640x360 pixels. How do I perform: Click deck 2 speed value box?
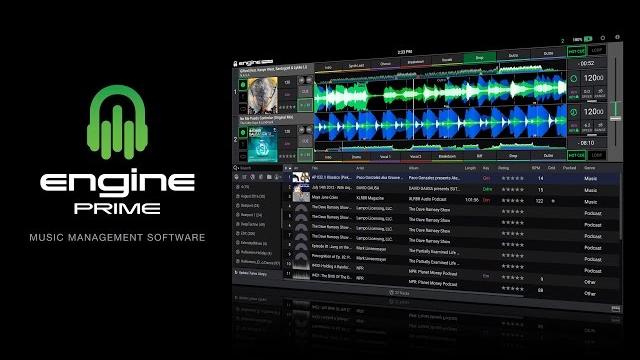pyautogui.click(x=587, y=127)
